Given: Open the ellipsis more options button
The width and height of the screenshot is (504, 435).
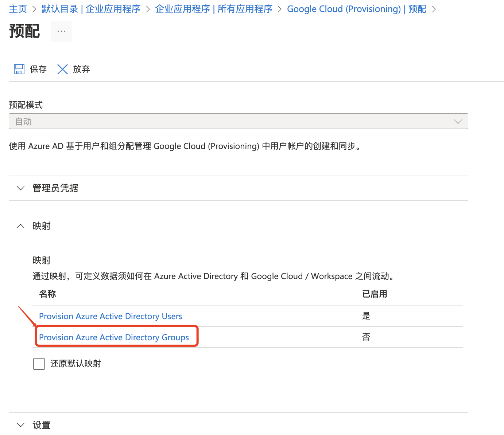Looking at the screenshot, I should (x=61, y=31).
